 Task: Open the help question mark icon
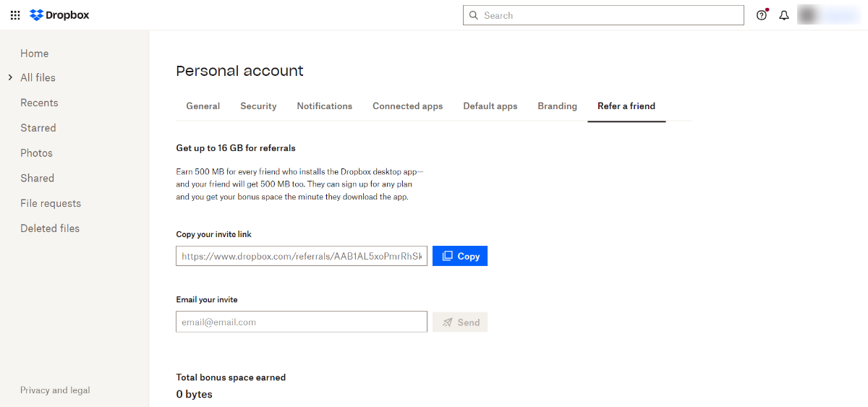point(762,15)
